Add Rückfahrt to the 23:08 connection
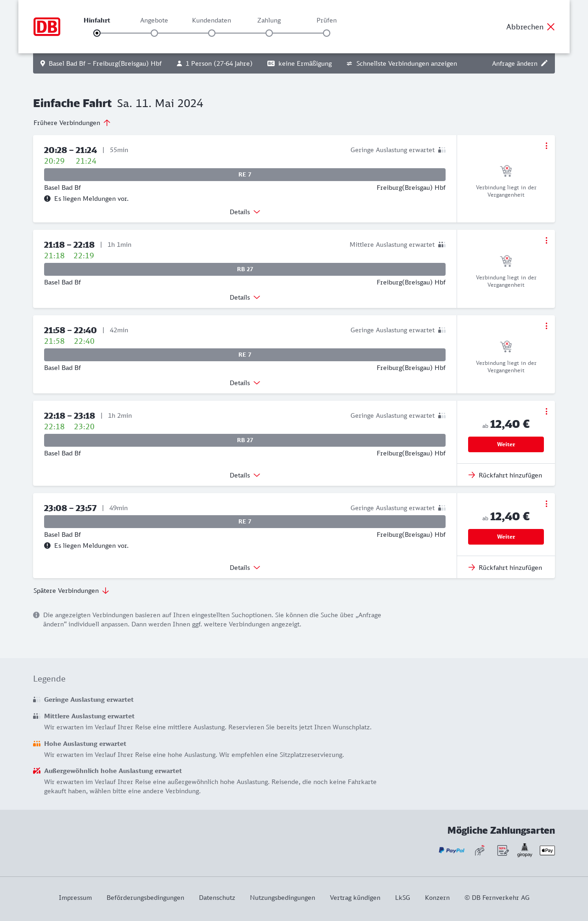Image resolution: width=588 pixels, height=921 pixels. (506, 568)
